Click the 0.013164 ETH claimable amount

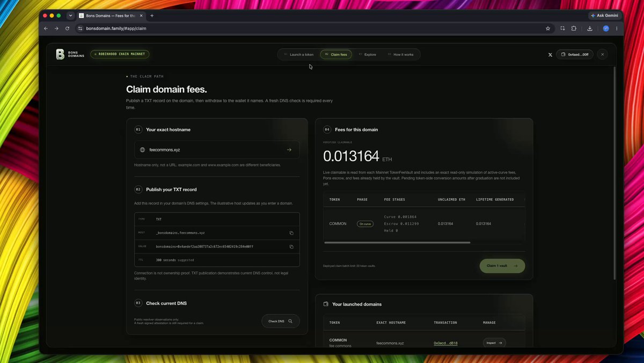tap(358, 156)
